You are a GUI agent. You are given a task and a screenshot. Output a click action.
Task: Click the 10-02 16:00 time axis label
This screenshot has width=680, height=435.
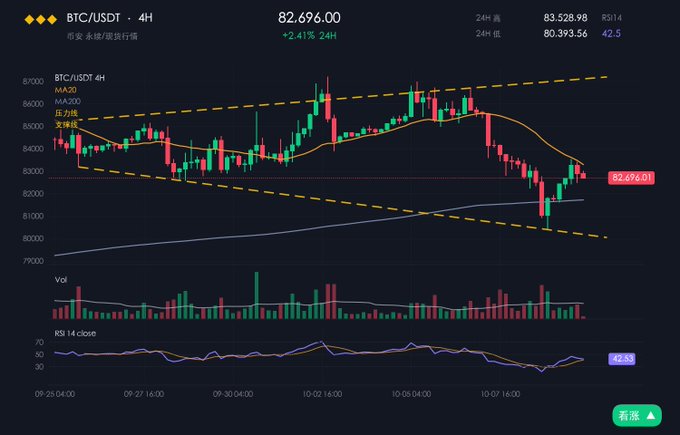pyautogui.click(x=322, y=394)
